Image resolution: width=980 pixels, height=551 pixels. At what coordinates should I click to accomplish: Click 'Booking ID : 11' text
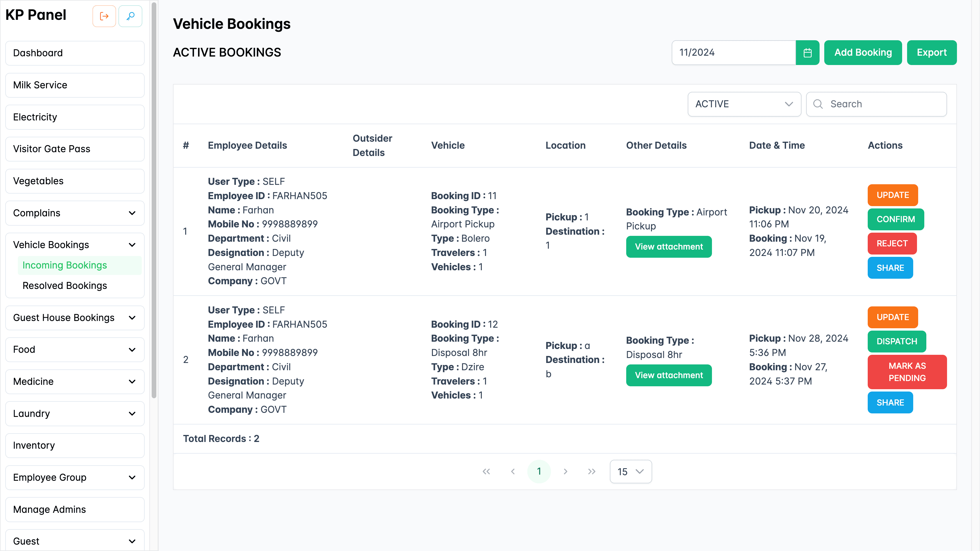pyautogui.click(x=463, y=196)
